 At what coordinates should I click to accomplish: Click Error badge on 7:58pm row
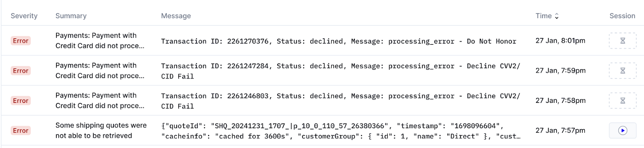21,100
